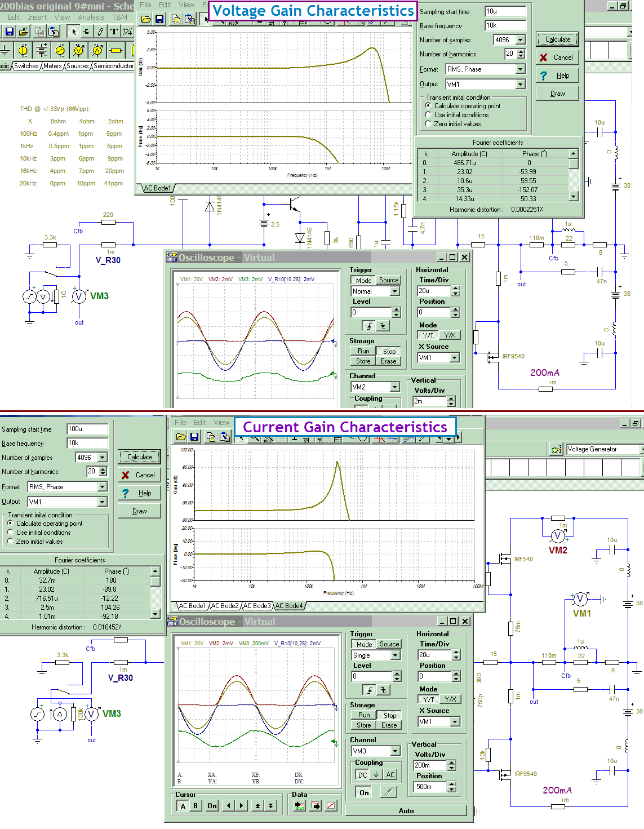Image resolution: width=644 pixels, height=829 pixels.
Task: Click Calculate in upper Fourier dialog
Action: (x=557, y=39)
